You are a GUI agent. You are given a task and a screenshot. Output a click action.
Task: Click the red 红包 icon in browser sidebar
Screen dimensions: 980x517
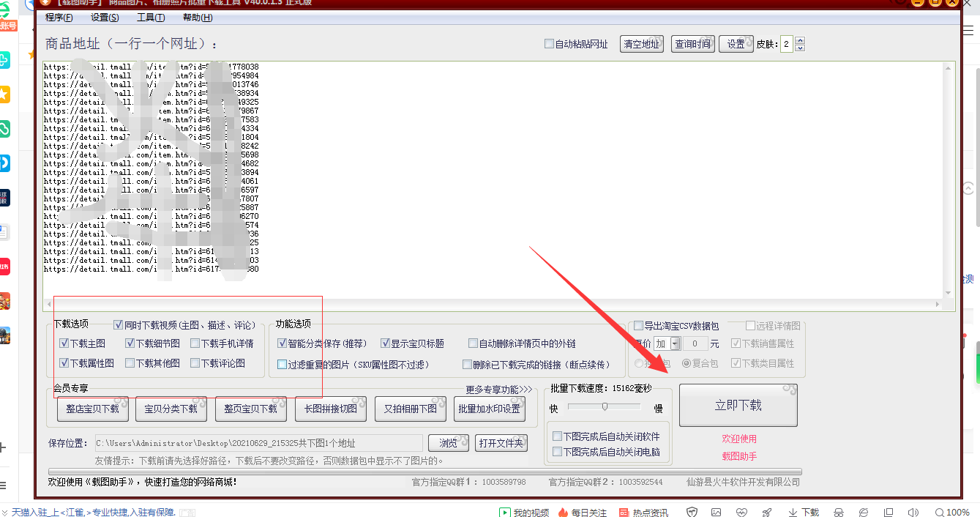pos(4,267)
